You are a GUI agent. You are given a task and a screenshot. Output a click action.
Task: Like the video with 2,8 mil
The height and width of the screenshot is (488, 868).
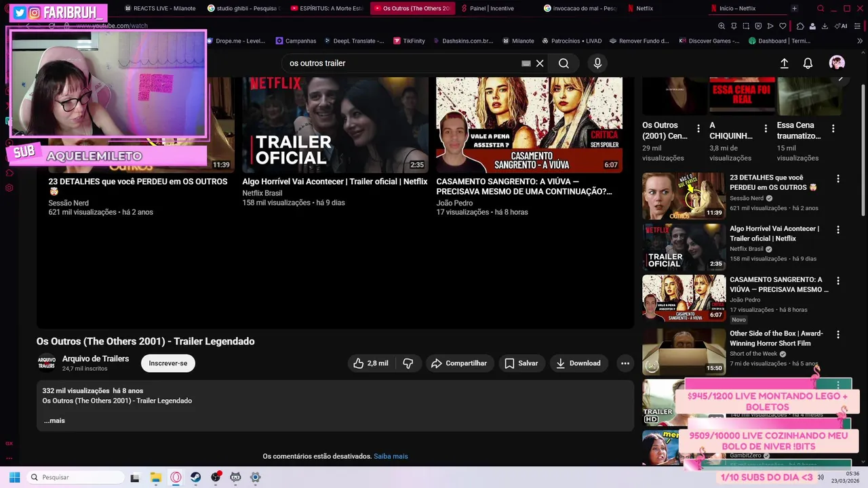[x=371, y=363]
